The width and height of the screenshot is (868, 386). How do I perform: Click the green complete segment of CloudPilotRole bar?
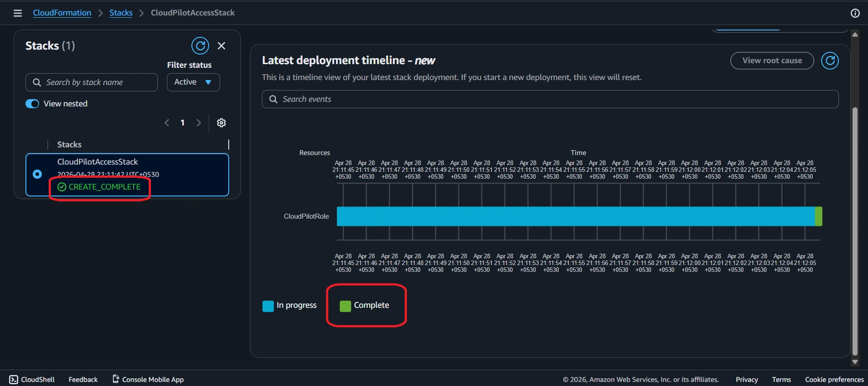coord(818,216)
